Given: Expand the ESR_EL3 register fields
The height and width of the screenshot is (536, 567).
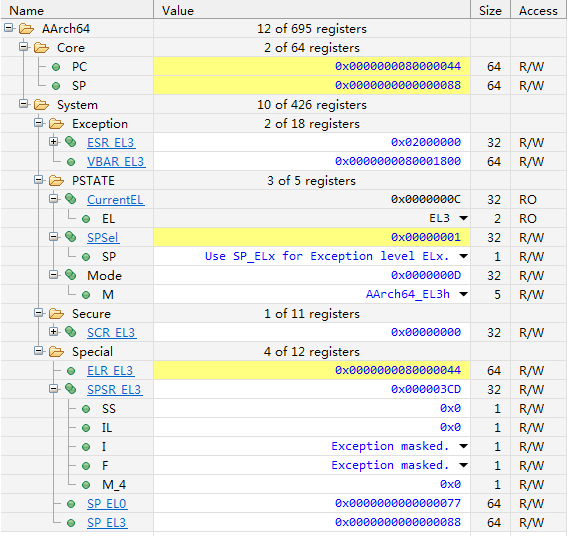Looking at the screenshot, I should pos(54,141).
